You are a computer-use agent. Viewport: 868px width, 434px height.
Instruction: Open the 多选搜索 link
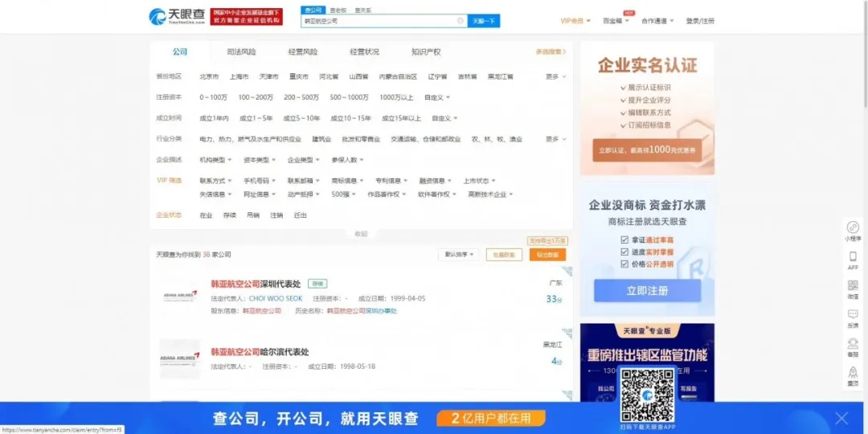[551, 51]
